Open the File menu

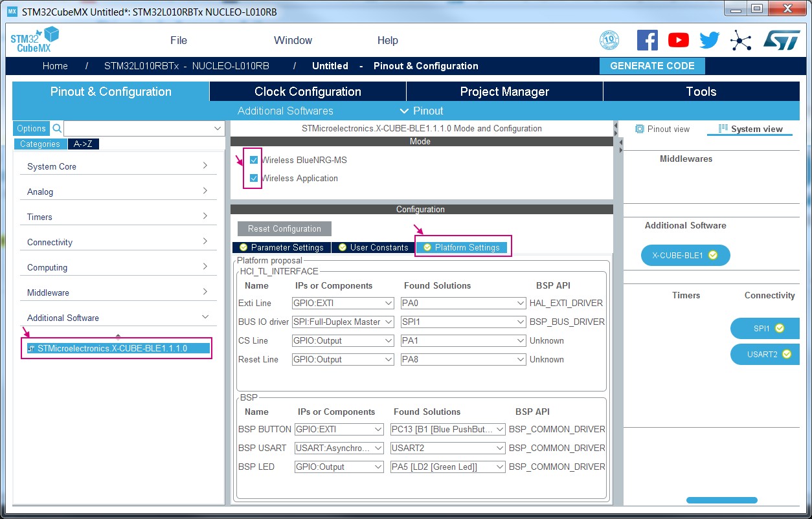pos(179,40)
